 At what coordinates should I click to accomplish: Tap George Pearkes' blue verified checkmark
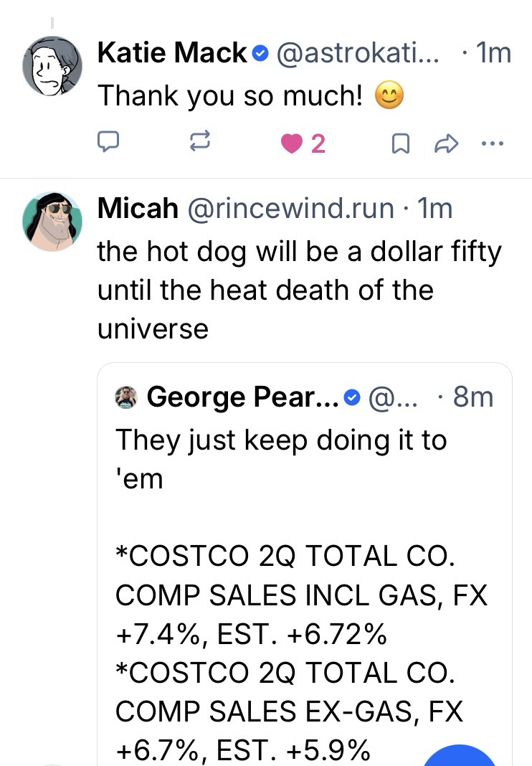pyautogui.click(x=351, y=397)
